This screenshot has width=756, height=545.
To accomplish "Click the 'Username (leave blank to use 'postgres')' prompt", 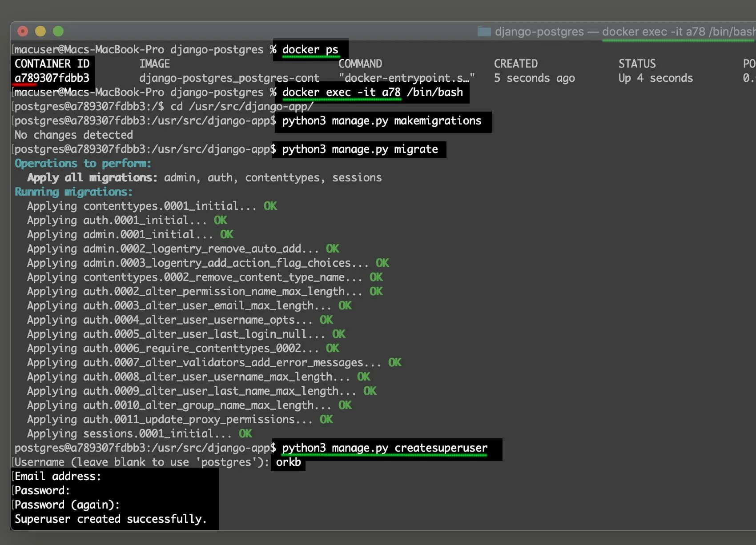I will pos(142,462).
